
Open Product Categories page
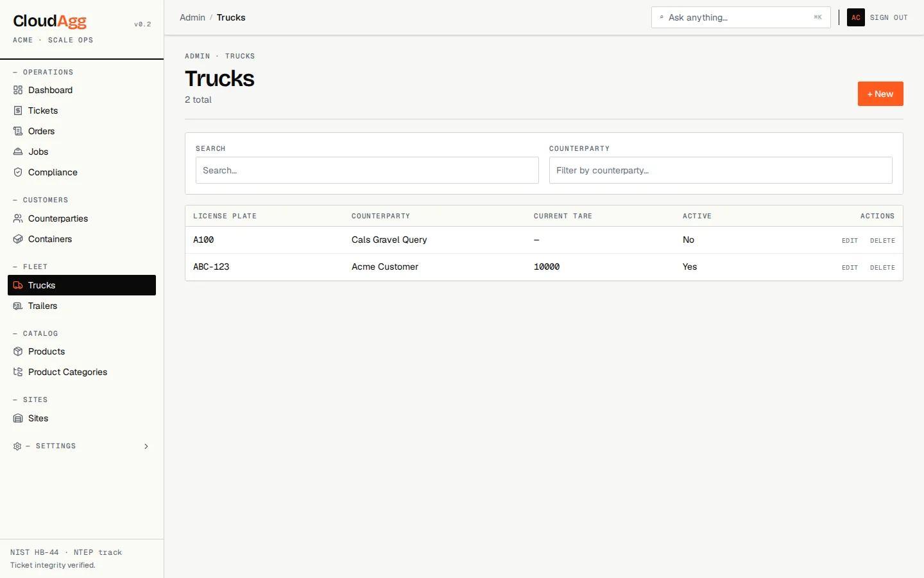pos(81,372)
